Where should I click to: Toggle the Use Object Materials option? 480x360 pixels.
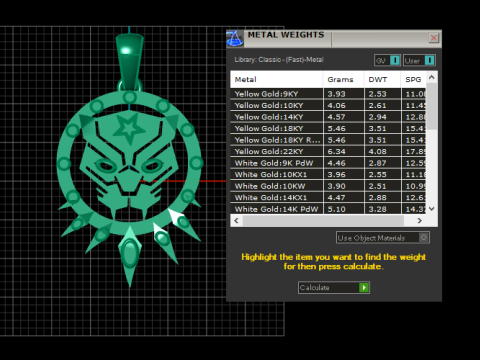tap(383, 238)
